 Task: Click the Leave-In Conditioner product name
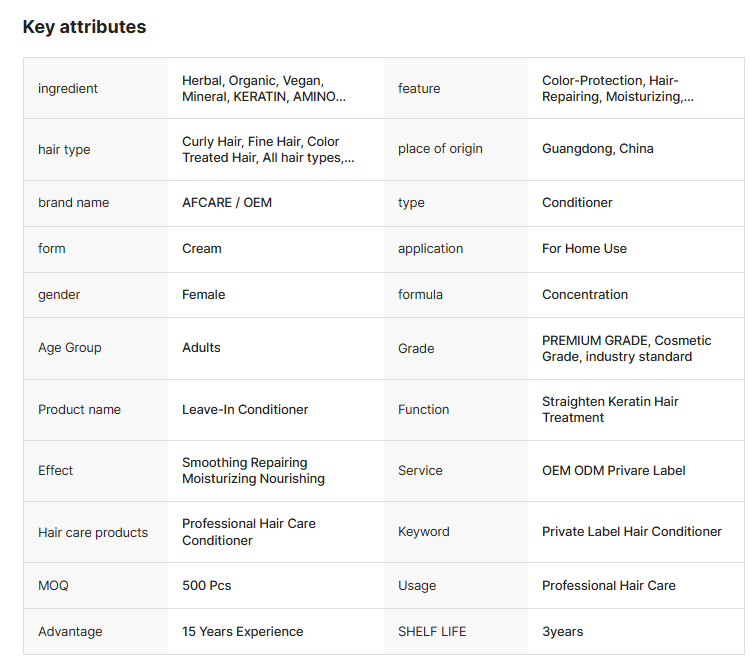[245, 410]
